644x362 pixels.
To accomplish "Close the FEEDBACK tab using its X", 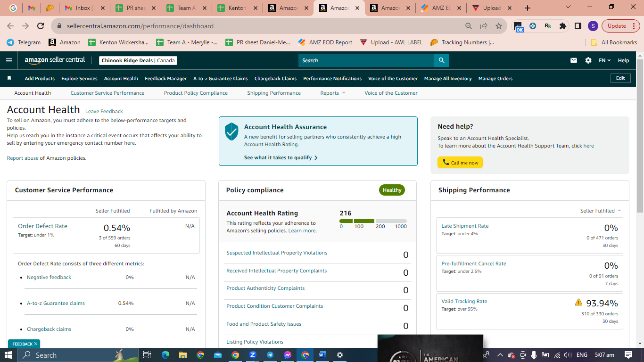I will (36, 344).
